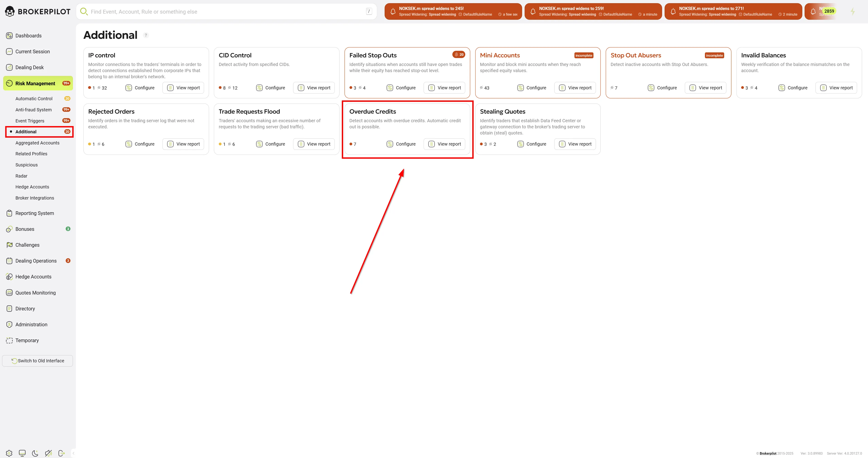This screenshot has width=868, height=458.
Task: Open Reporting System in the sidebar
Action: [x=38, y=213]
